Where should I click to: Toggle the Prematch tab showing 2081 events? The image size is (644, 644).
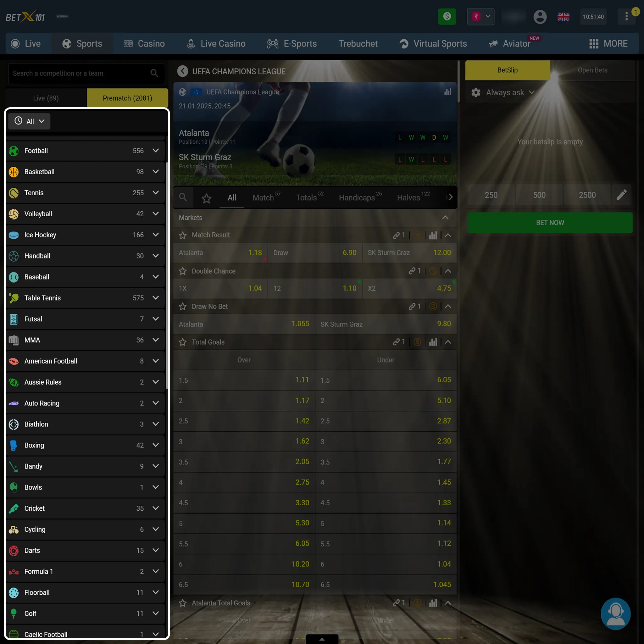click(x=127, y=98)
